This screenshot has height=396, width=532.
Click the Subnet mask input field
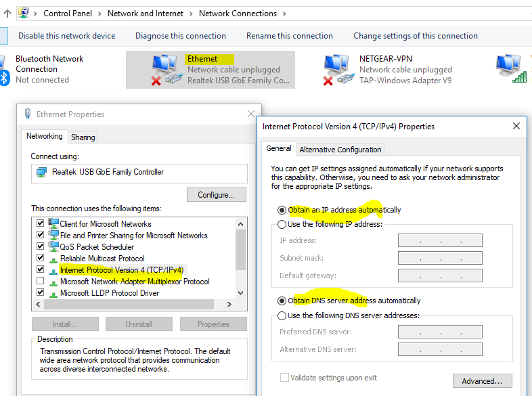[x=440, y=258]
